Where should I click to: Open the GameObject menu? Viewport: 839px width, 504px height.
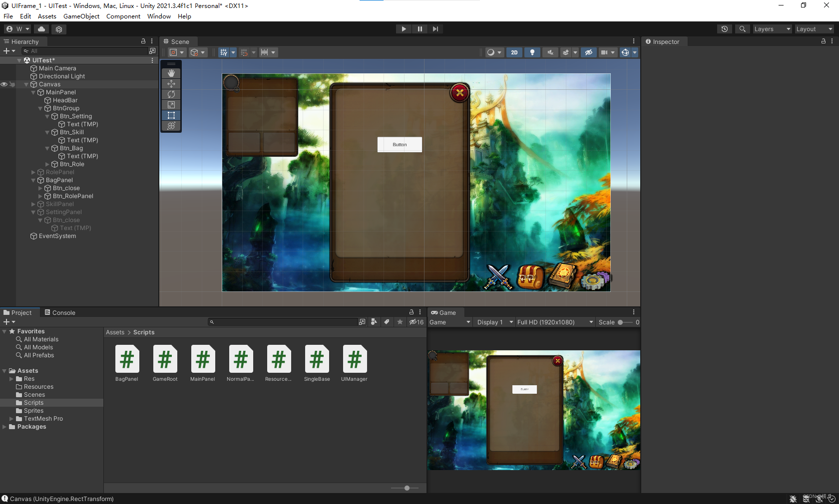click(81, 16)
